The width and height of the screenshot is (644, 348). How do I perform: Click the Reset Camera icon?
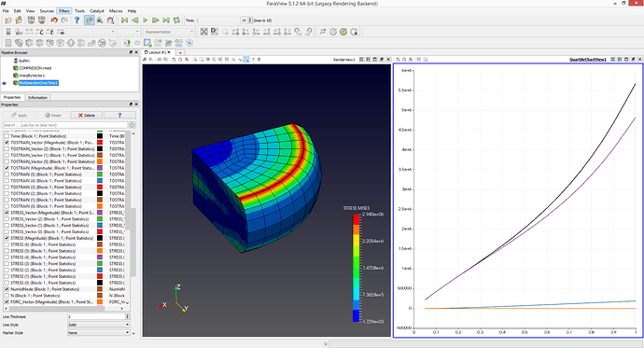pyautogui.click(x=203, y=32)
